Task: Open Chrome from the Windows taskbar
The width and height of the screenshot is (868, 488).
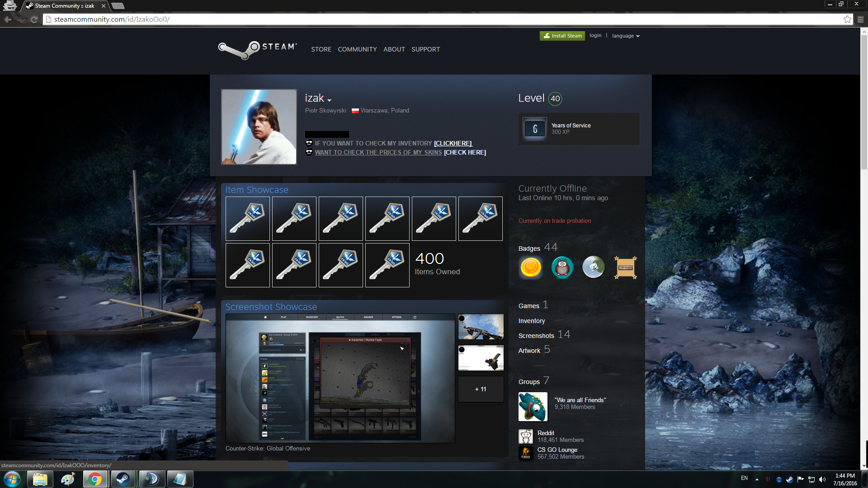Action: [x=95, y=479]
